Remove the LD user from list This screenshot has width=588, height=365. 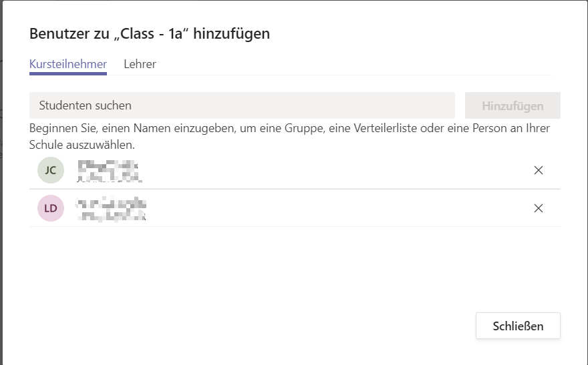click(538, 208)
